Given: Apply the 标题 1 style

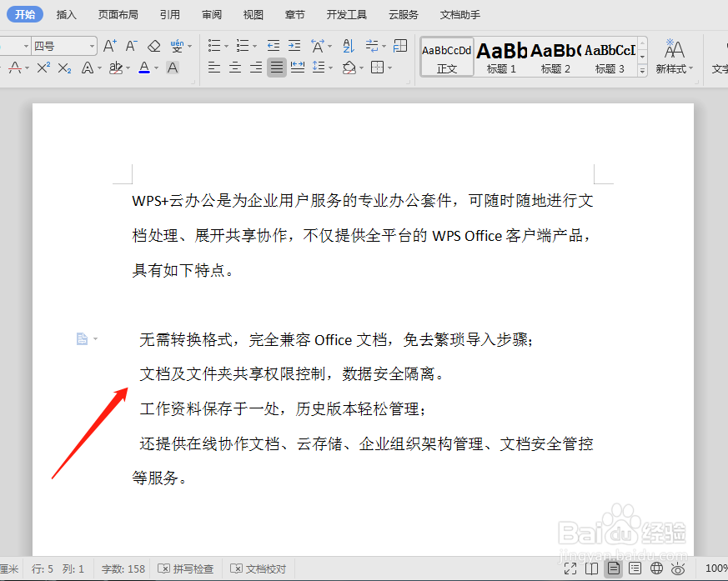Looking at the screenshot, I should (x=501, y=57).
